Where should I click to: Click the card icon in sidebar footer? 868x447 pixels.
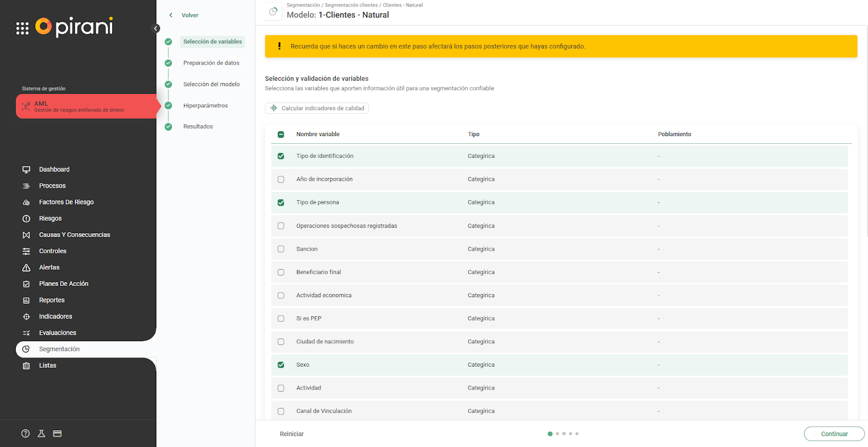tap(58, 433)
